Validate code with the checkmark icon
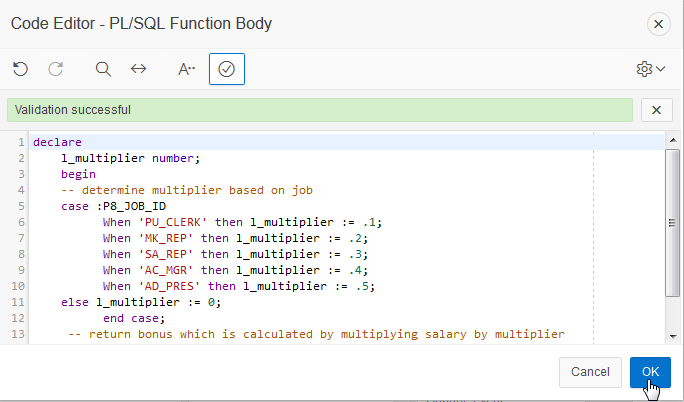This screenshot has width=684, height=402. pos(227,69)
